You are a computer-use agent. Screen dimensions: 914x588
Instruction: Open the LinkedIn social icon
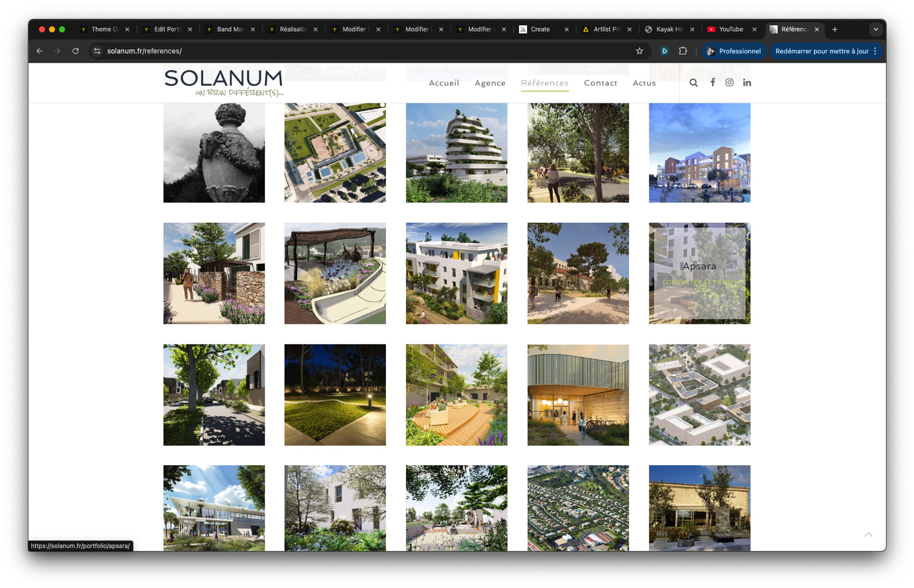point(747,83)
